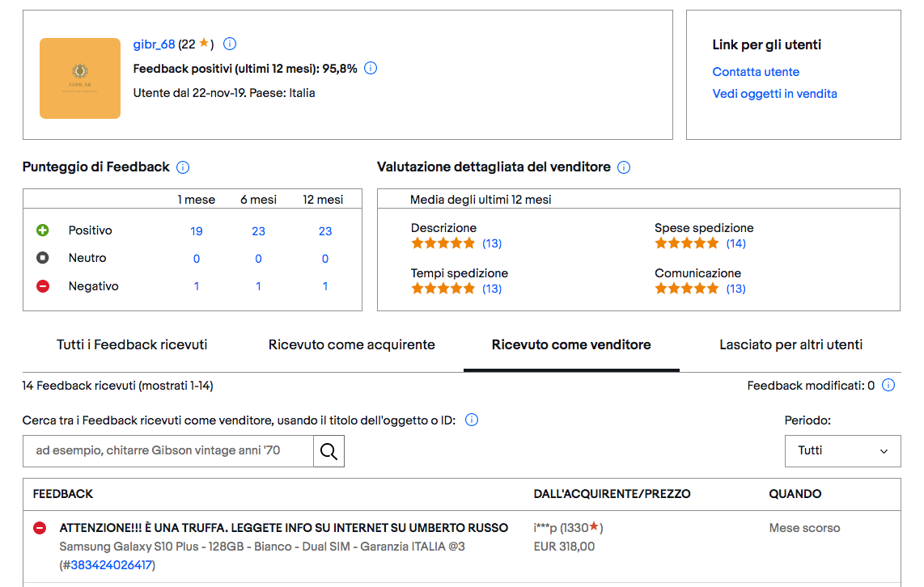Click info icon next to gibr_68 score

pyautogui.click(x=230, y=44)
